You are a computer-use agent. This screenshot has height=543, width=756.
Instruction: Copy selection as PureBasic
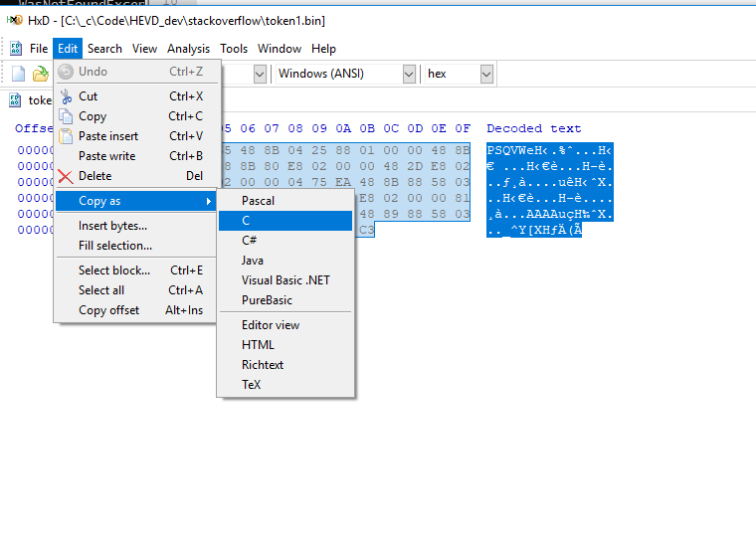click(x=285, y=300)
